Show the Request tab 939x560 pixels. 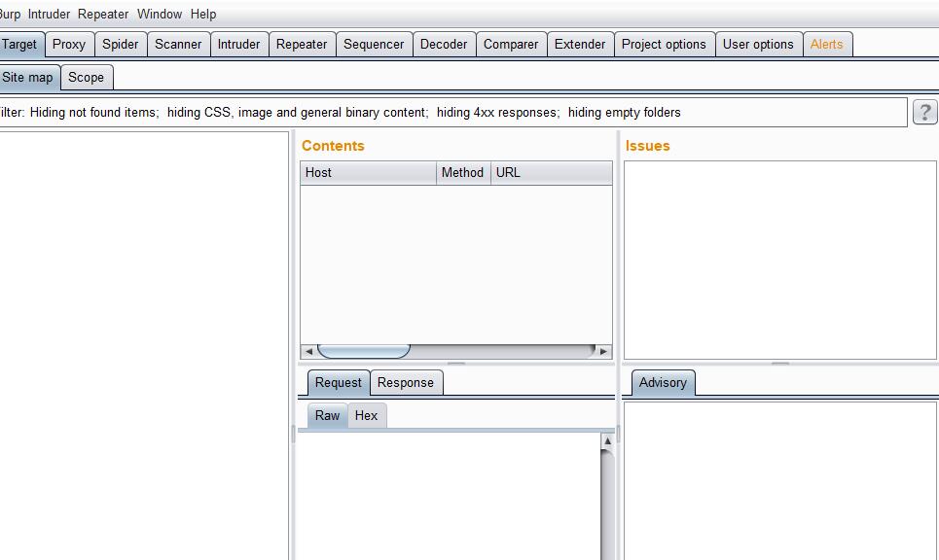339,383
